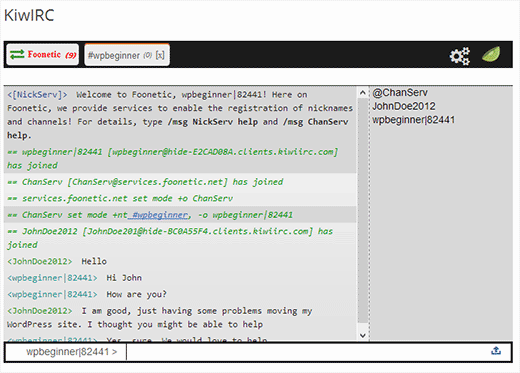Click the upload icon in message bar
Screen dimensions: 520x373
(496, 351)
